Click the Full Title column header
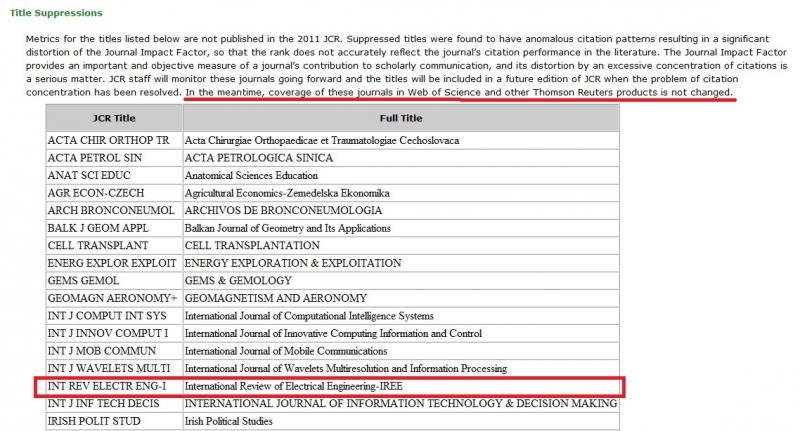The height and width of the screenshot is (431, 800). tap(401, 118)
